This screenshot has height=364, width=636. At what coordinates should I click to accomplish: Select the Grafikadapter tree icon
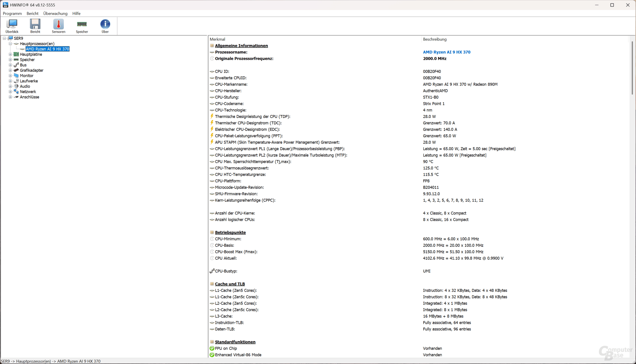coord(16,70)
